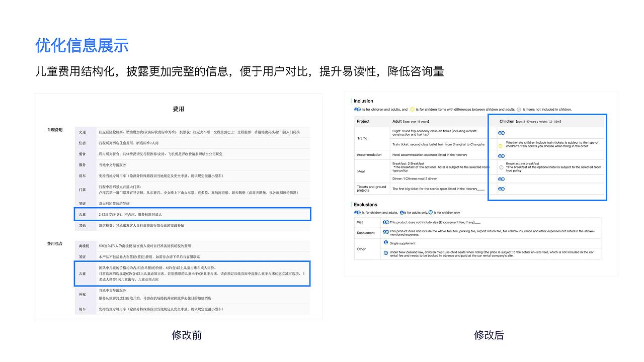This screenshot has height=362, width=644.
Task: Click the '酒店税费' text in the 其他 row
Action: [x=106, y=226]
